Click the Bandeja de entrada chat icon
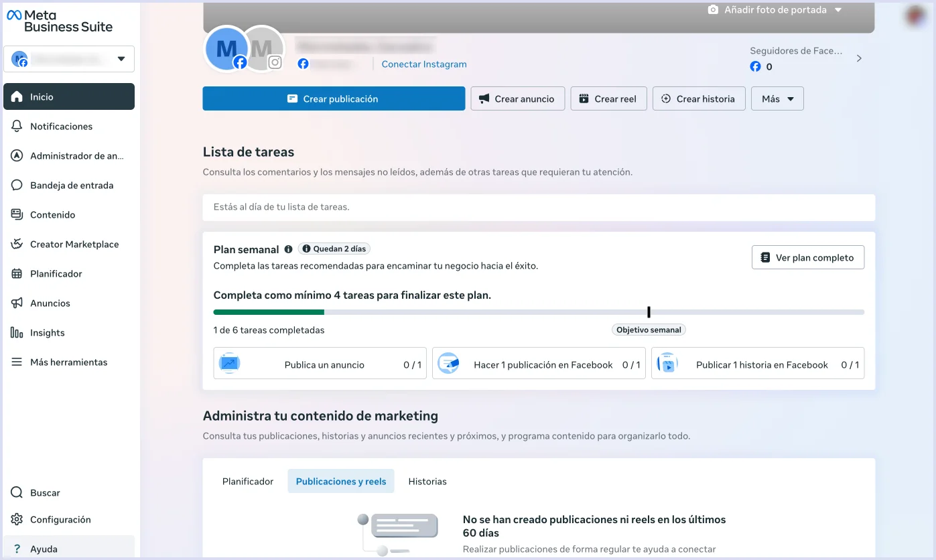 click(17, 185)
